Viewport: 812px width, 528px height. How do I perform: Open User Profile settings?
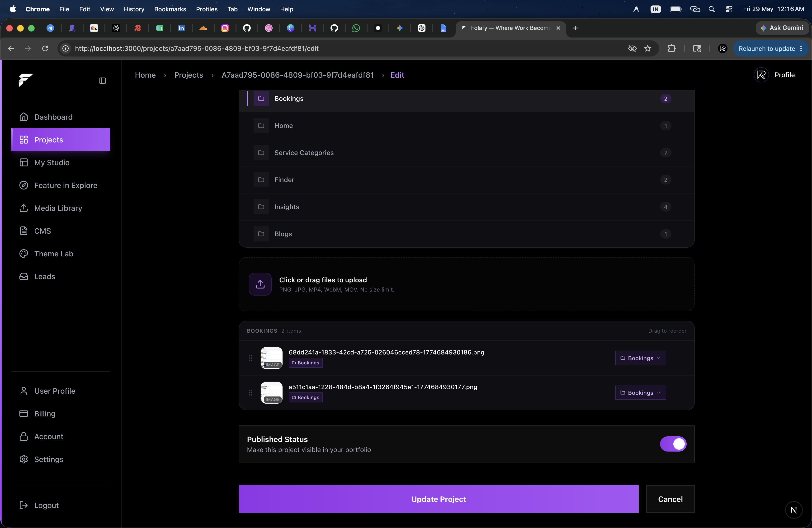tap(61, 391)
